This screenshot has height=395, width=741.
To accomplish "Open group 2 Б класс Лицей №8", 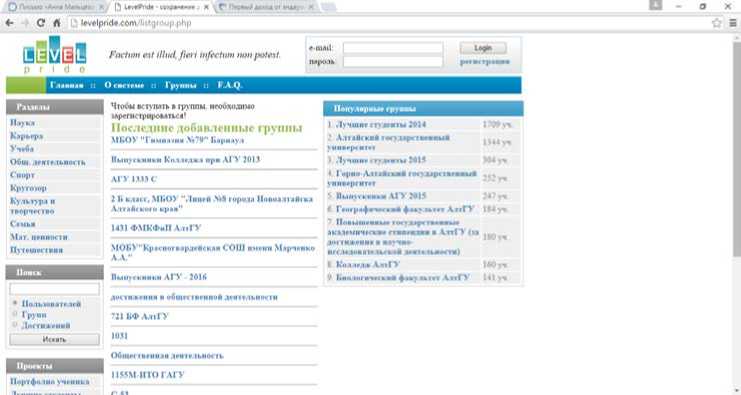I will [x=212, y=204].
